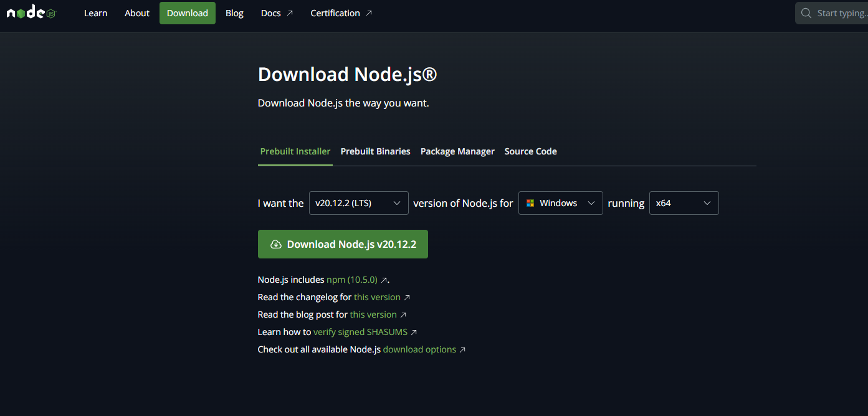Click the arrow icon after 'download options'
This screenshot has height=416, width=868.
coord(462,350)
